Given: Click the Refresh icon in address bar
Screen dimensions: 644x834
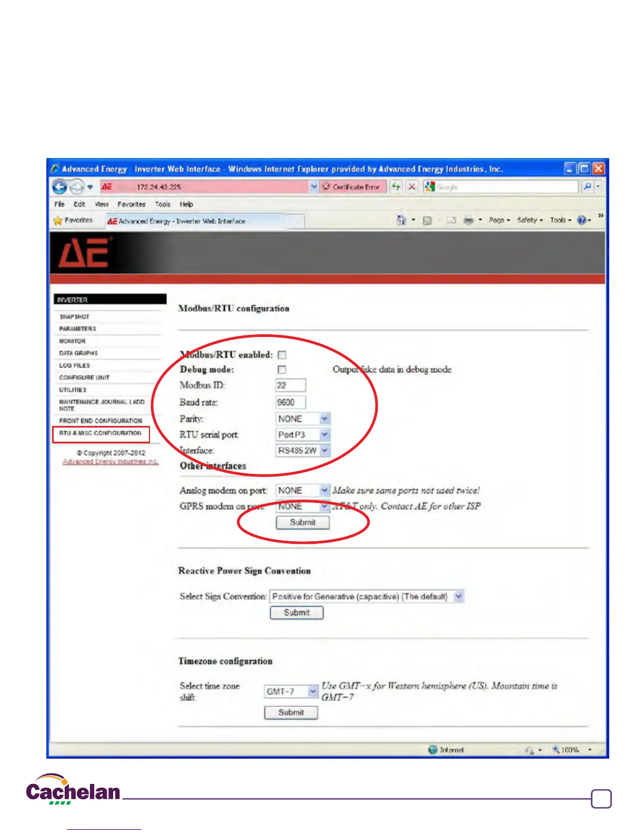Looking at the screenshot, I should (396, 187).
